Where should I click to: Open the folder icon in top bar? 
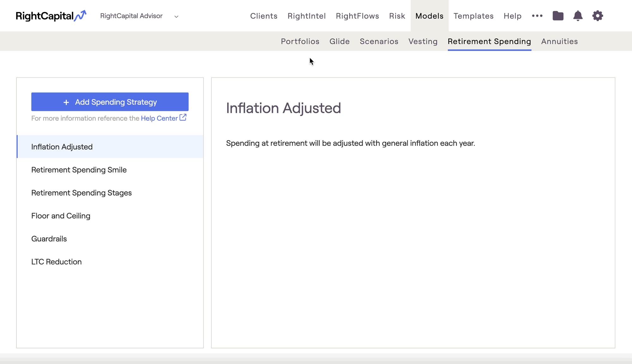(x=558, y=16)
